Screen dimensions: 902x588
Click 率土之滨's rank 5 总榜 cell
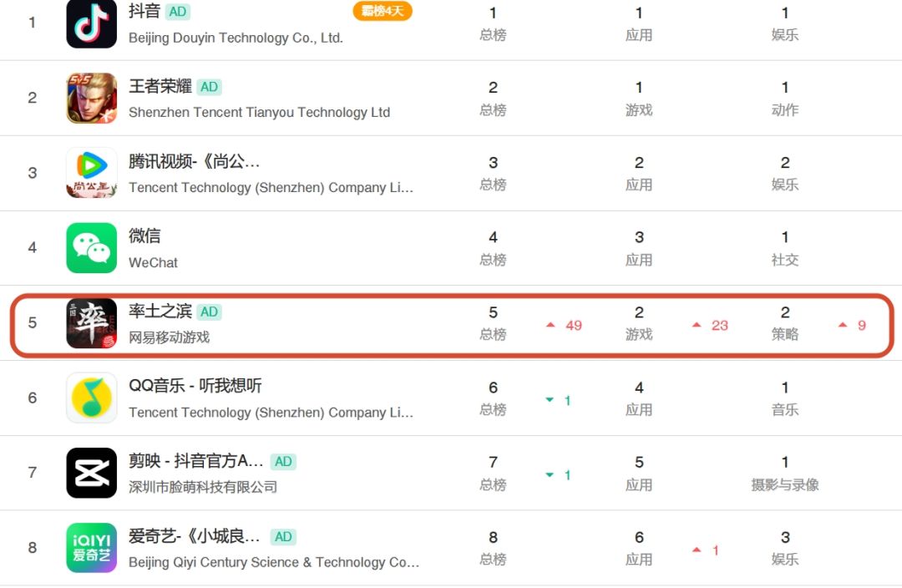point(493,323)
